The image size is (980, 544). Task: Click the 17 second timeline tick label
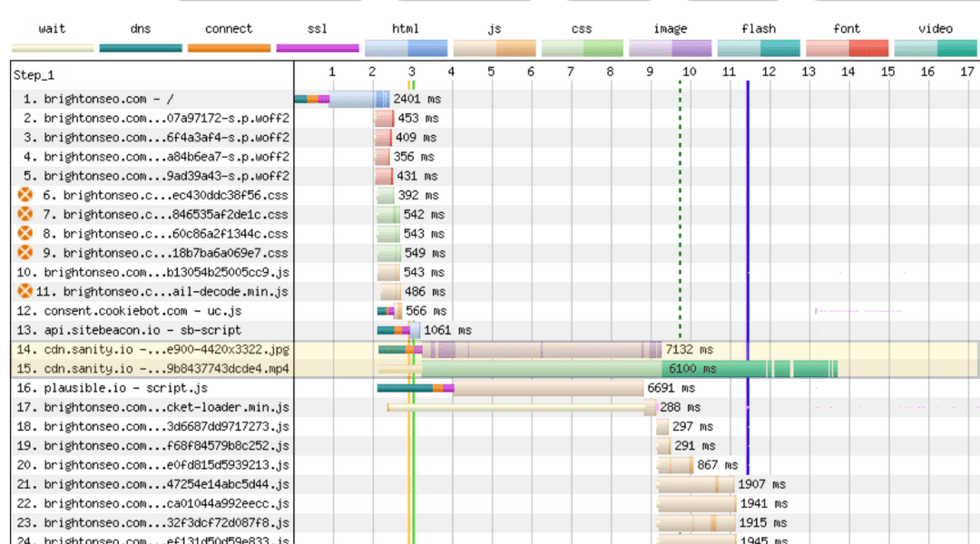tap(967, 72)
